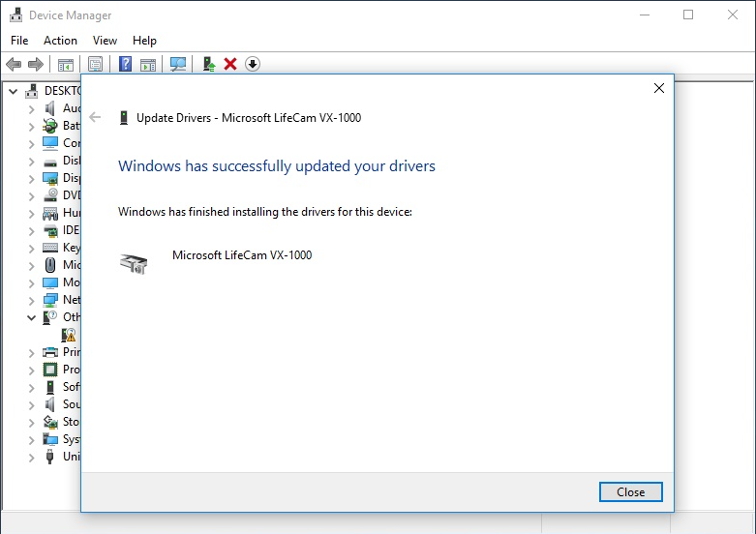Expand the Print queues node
Screen dimensions: 756x534
31,353
